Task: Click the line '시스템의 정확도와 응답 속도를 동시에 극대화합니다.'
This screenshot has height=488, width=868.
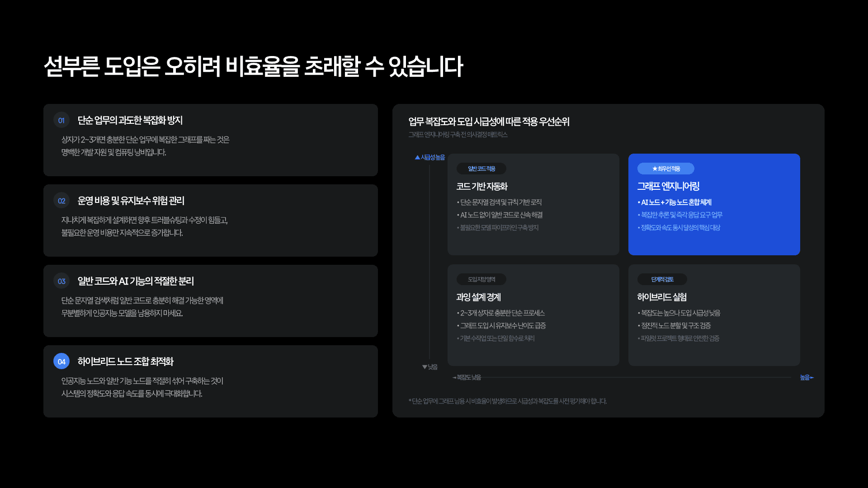Action: pos(132,394)
